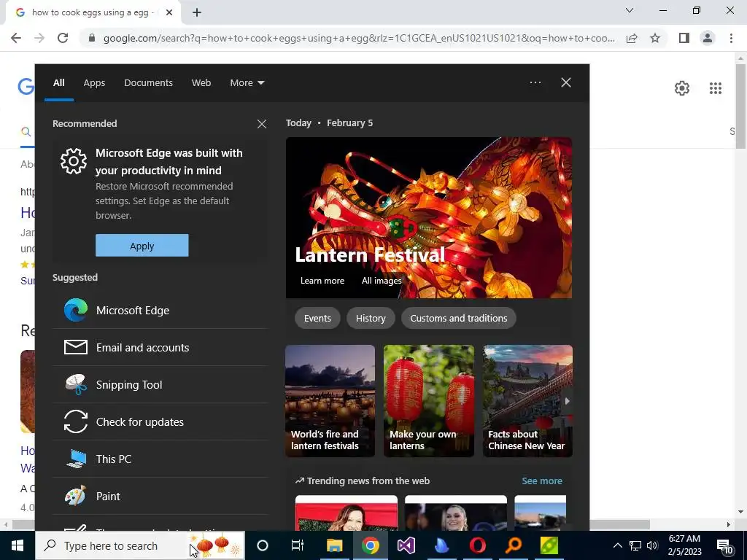
Task: Open network icon in system tray
Action: (x=635, y=545)
